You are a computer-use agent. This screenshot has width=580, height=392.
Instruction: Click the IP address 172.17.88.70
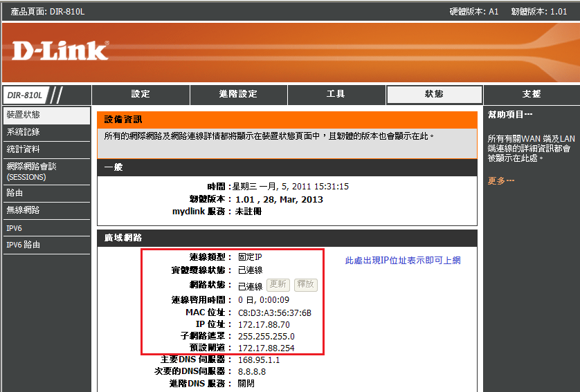[264, 325]
